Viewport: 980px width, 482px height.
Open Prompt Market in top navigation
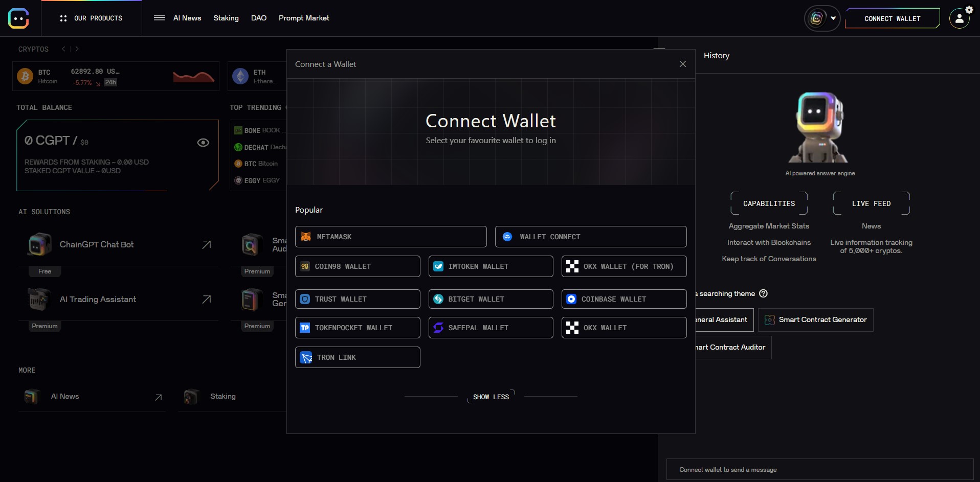click(x=304, y=18)
